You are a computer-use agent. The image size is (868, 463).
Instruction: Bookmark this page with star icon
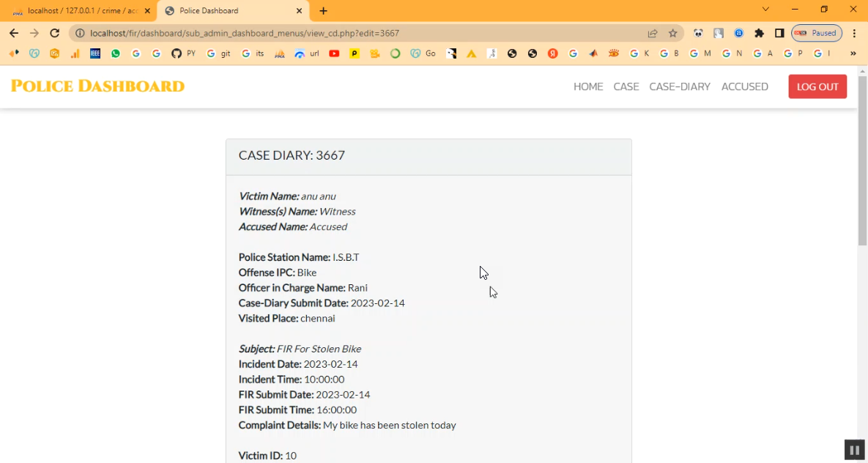pyautogui.click(x=672, y=33)
